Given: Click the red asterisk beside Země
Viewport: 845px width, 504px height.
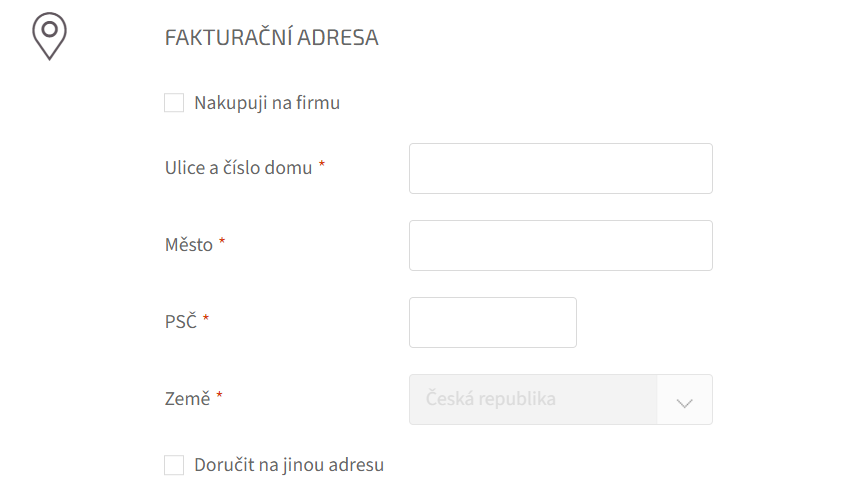Looking at the screenshot, I should (x=219, y=397).
